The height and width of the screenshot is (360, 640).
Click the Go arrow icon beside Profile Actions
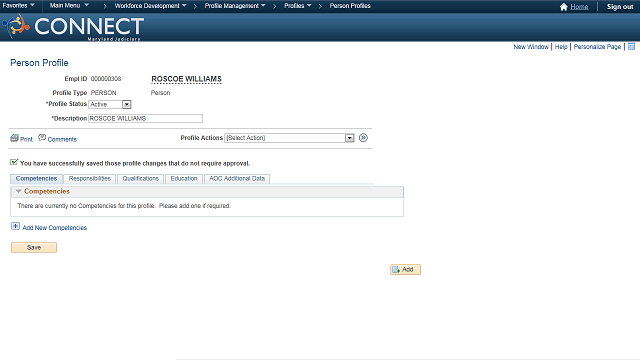(x=363, y=138)
